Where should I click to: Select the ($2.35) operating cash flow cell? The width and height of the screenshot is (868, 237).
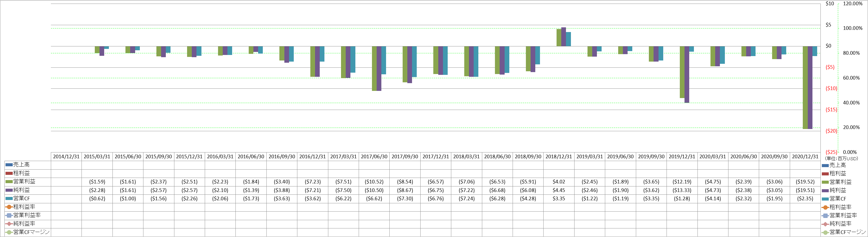805,199
